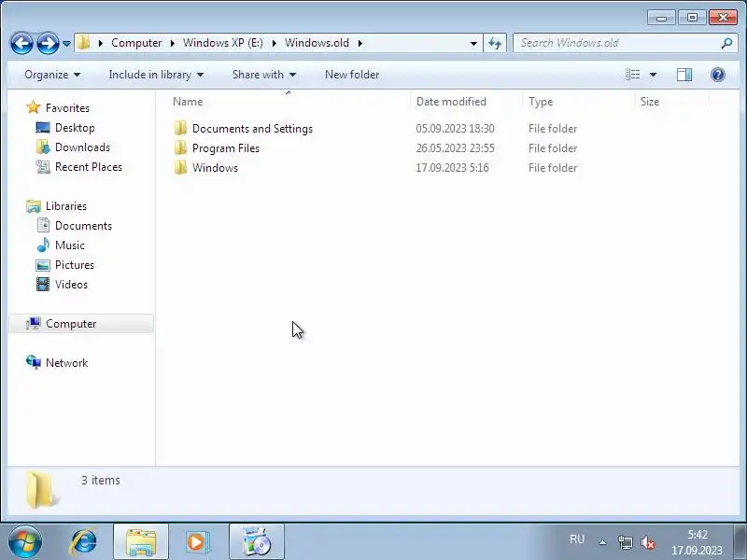Open Libraries in the navigation pane
This screenshot has height=560, width=747.
coord(66,206)
